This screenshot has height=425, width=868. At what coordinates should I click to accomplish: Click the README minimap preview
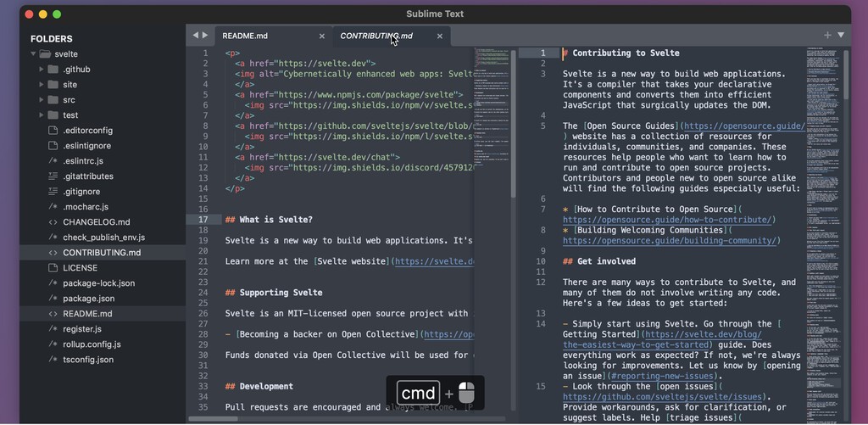pyautogui.click(x=491, y=105)
